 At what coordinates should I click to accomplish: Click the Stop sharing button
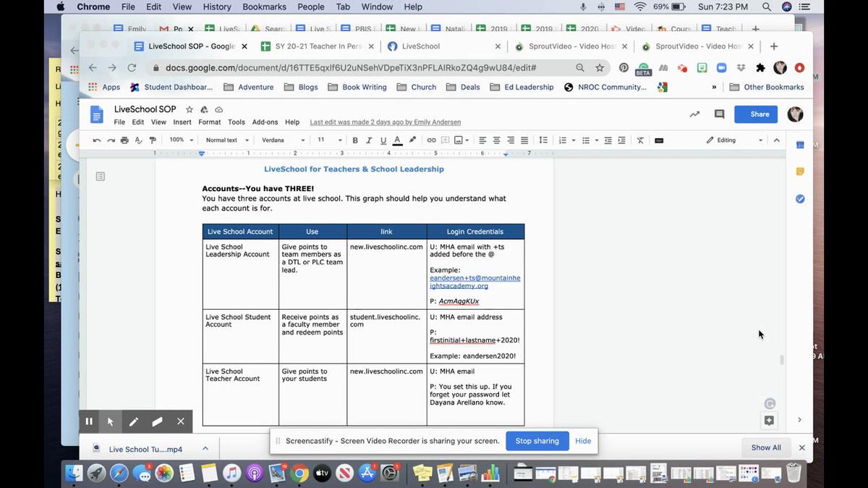[537, 441]
